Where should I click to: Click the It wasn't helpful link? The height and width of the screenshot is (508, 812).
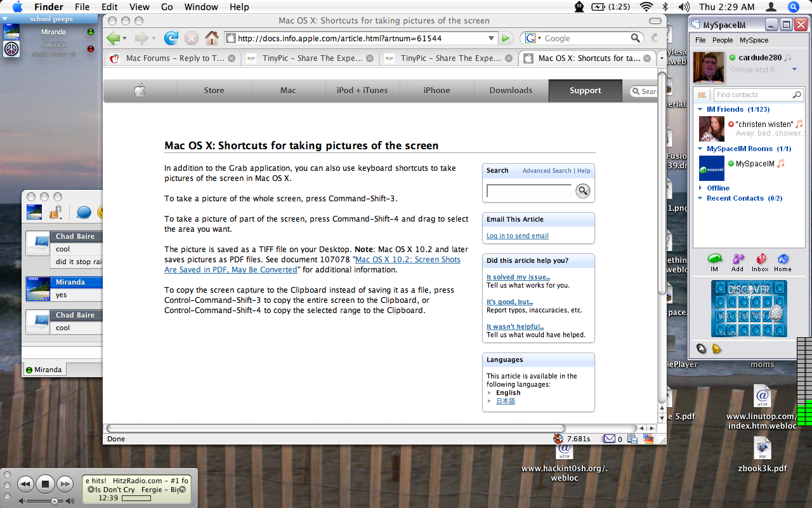click(515, 326)
